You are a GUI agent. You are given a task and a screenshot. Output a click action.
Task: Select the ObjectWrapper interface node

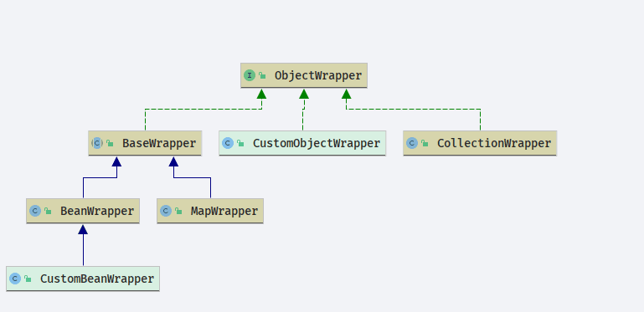304,75
